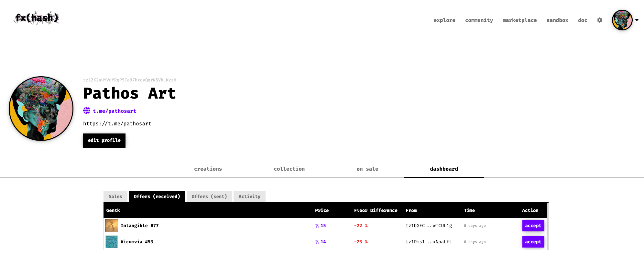Click the Intangible #77 thumbnail
This screenshot has height=265, width=644.
point(112,226)
